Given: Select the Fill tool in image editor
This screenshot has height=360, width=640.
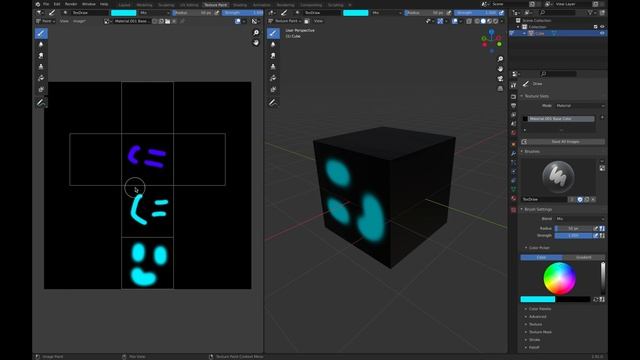Looking at the screenshot, I should coord(41,78).
